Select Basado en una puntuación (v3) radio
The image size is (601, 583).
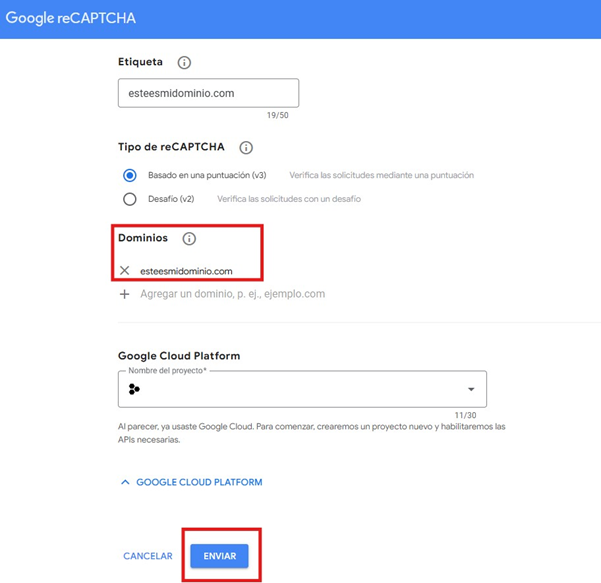130,176
